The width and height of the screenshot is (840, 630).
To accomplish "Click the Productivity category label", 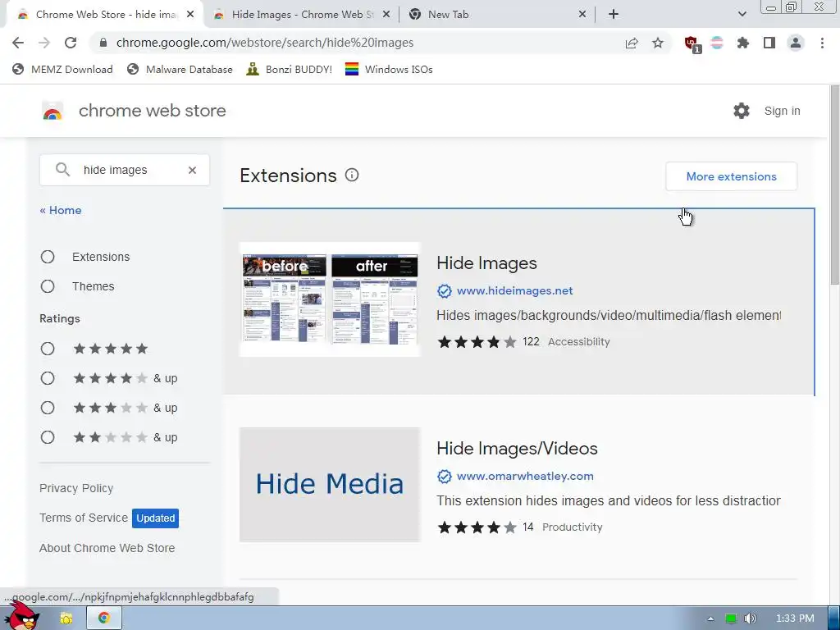I will coord(572,527).
